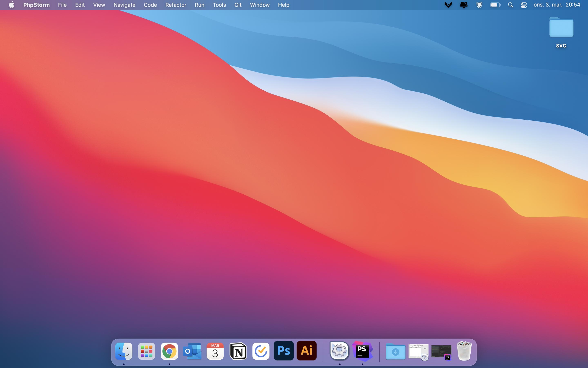Open the TickTick checkmark app in dock
Image resolution: width=588 pixels, height=368 pixels.
click(x=261, y=351)
